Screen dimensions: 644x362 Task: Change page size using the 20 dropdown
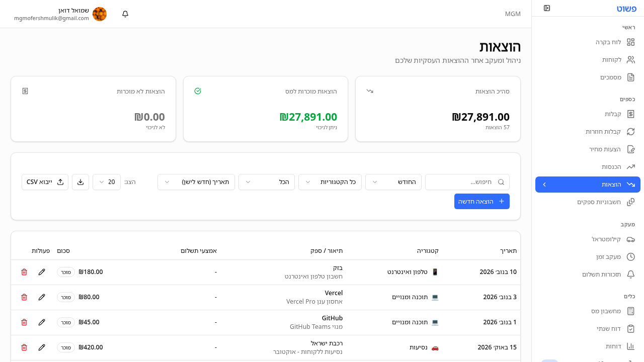(106, 182)
